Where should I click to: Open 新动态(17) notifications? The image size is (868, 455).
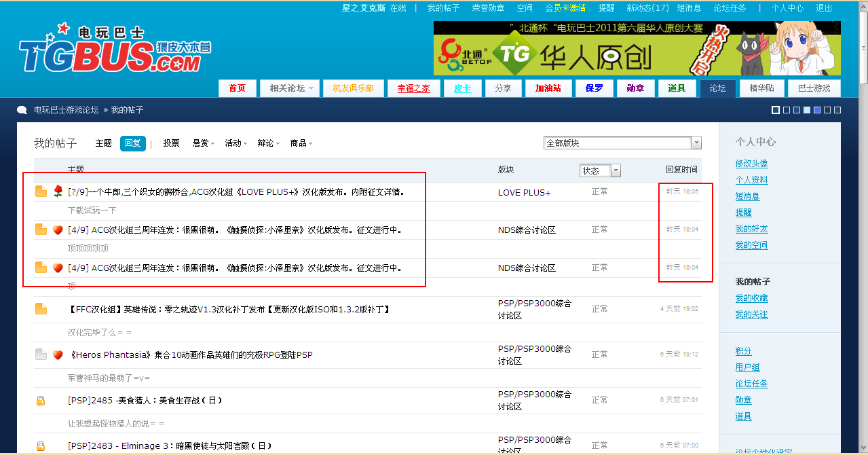click(x=647, y=8)
